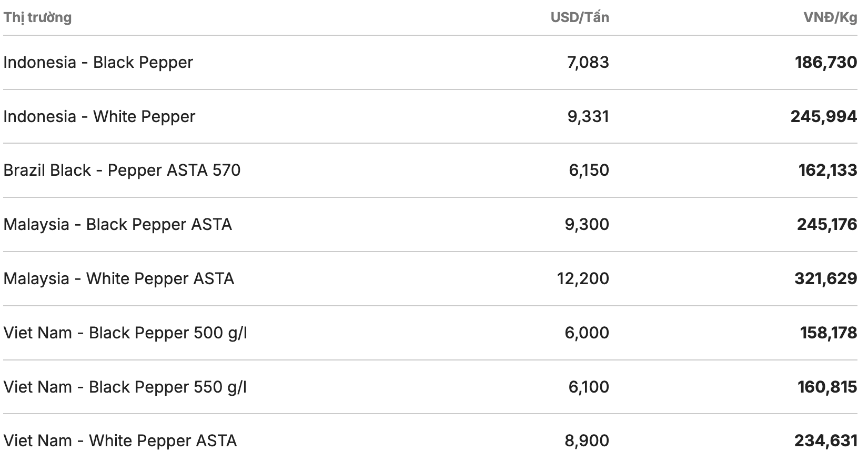Select the 'Viet Nam - White Pepper ASTA' label
This screenshot has height=461, width=868.
tap(120, 440)
